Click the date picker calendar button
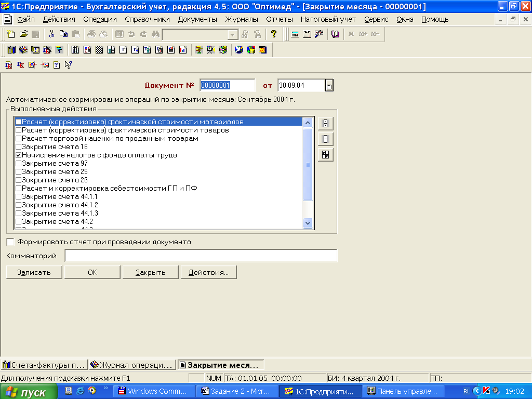532x399 pixels. [329, 86]
